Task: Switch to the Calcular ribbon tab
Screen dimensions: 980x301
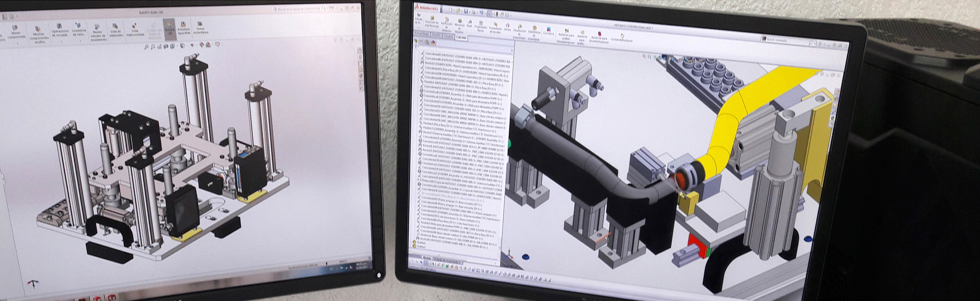Action: 461,37
